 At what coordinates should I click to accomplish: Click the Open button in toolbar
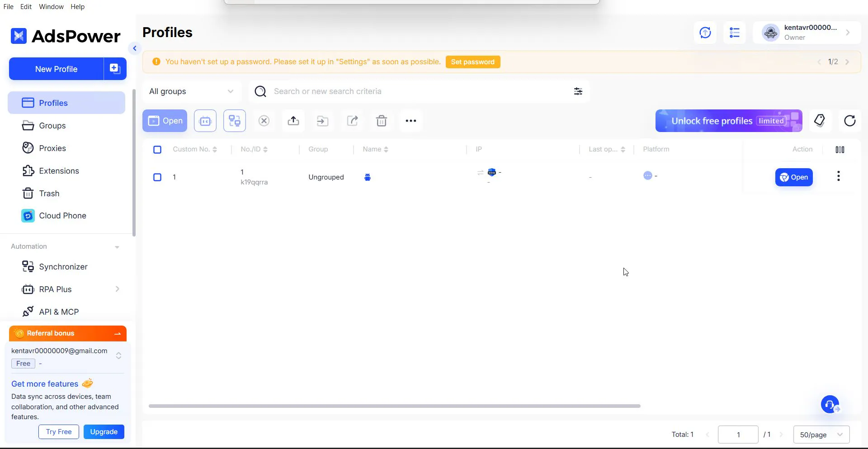(x=165, y=121)
